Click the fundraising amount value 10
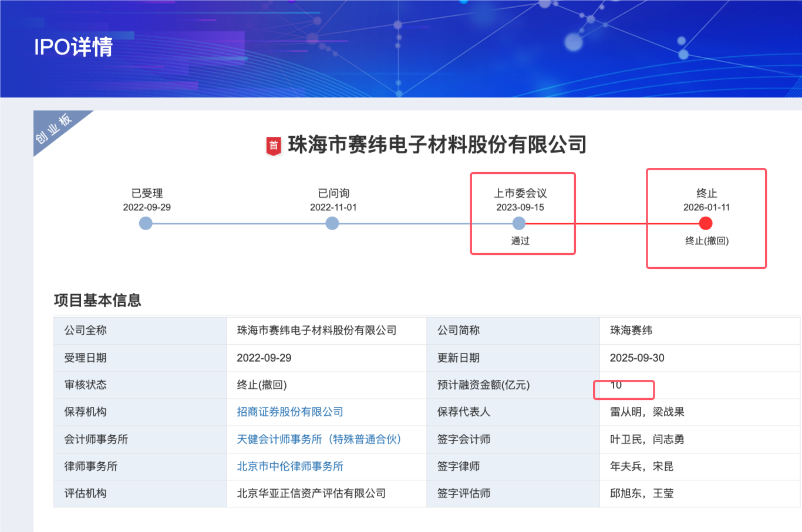802x532 pixels. click(x=616, y=385)
